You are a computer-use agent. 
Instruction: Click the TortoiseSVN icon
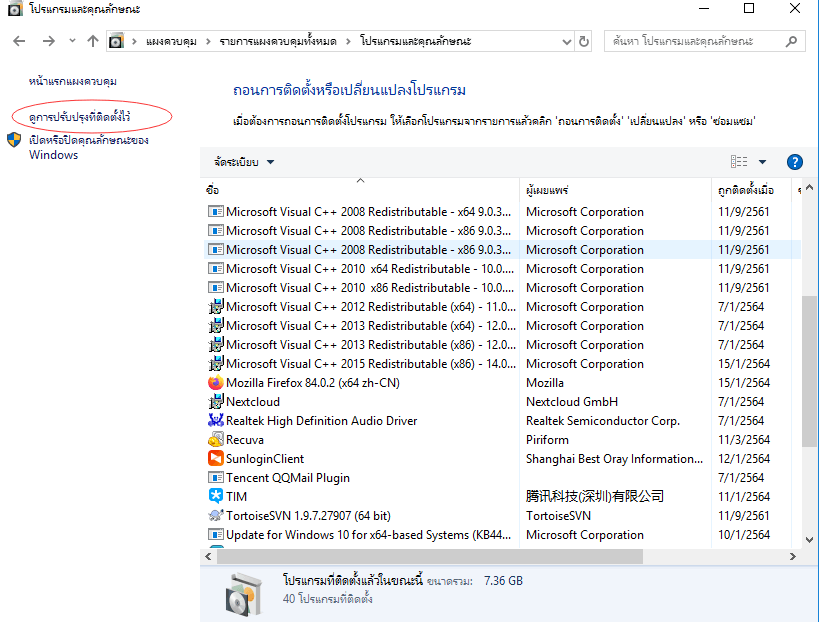tap(215, 515)
